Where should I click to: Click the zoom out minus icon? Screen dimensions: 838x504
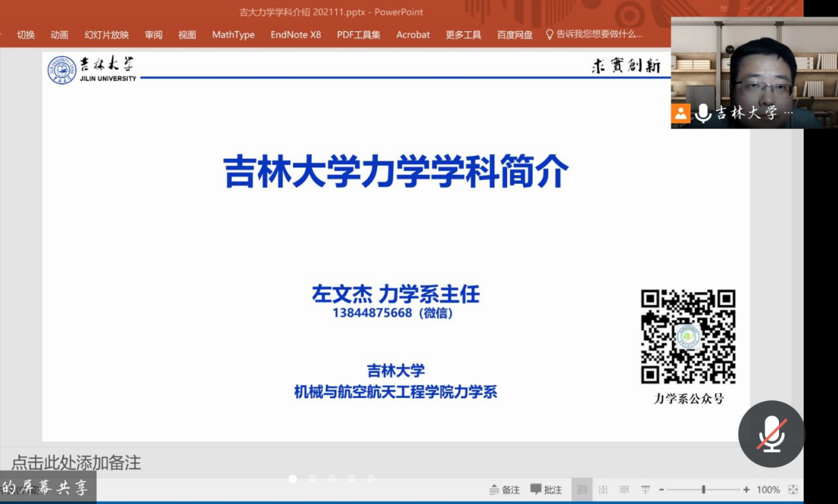tap(661, 489)
